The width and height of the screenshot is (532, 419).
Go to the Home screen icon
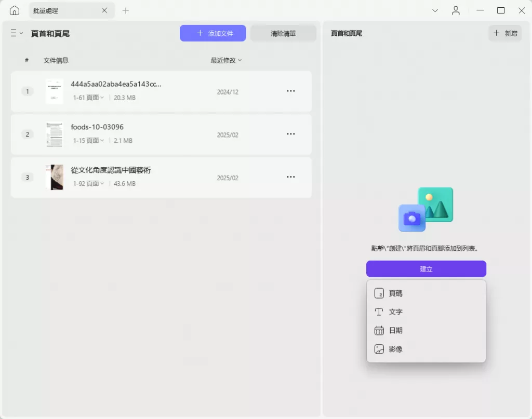point(14,10)
